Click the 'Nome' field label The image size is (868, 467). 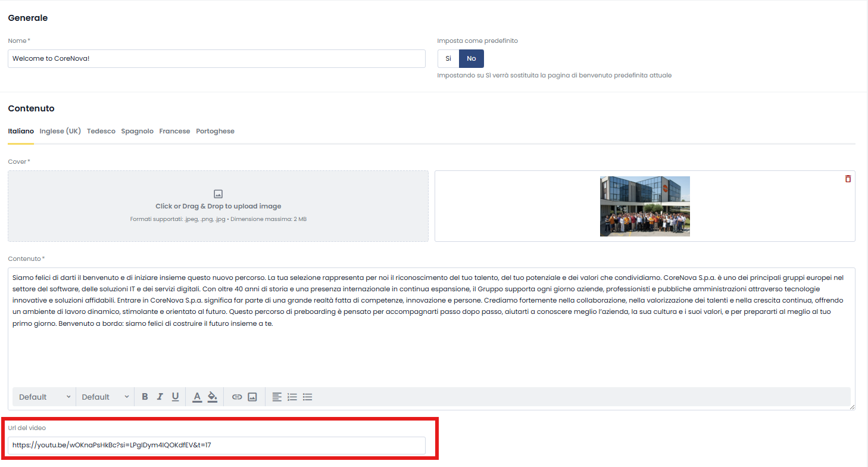coord(19,41)
